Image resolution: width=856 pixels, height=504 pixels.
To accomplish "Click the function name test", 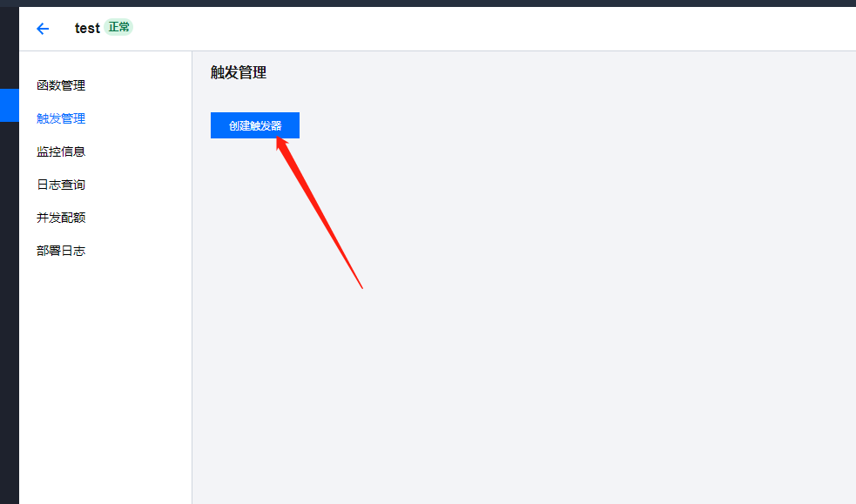I will click(87, 28).
